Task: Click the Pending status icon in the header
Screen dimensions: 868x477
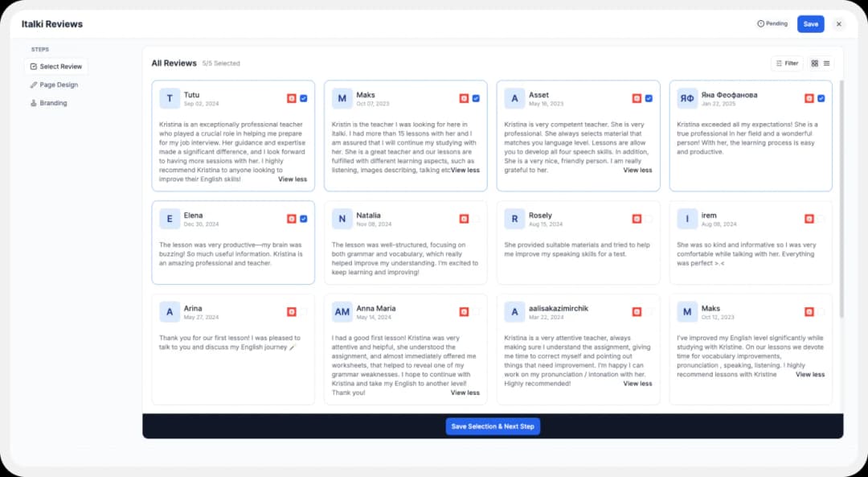Action: 759,23
